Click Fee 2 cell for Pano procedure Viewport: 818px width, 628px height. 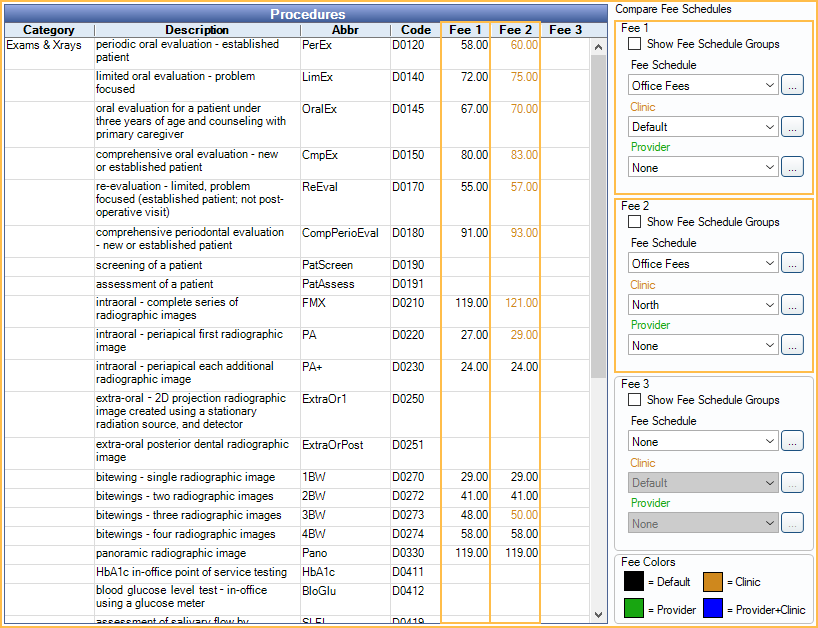coord(515,553)
